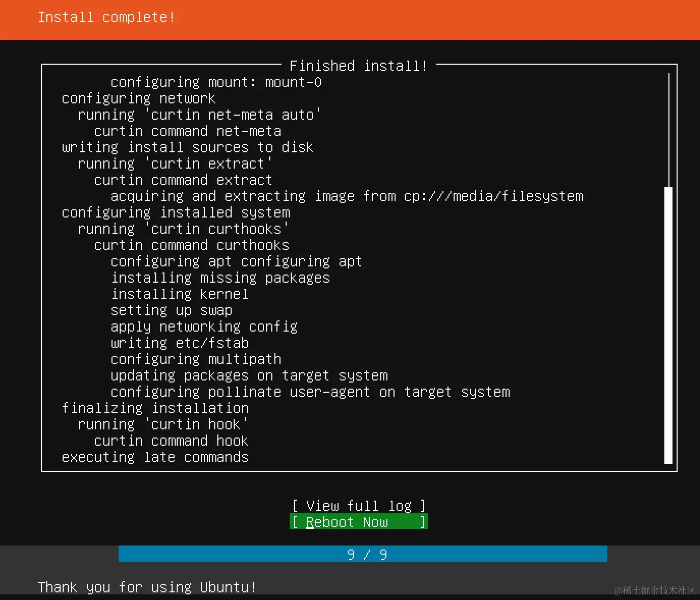Click 'updating packages on target system' line
700x600 pixels.
[x=249, y=375]
